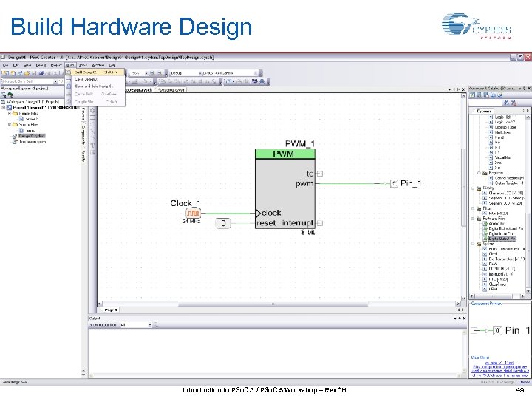
Task: Open the Debug configuration dropdown
Action: pos(186,73)
